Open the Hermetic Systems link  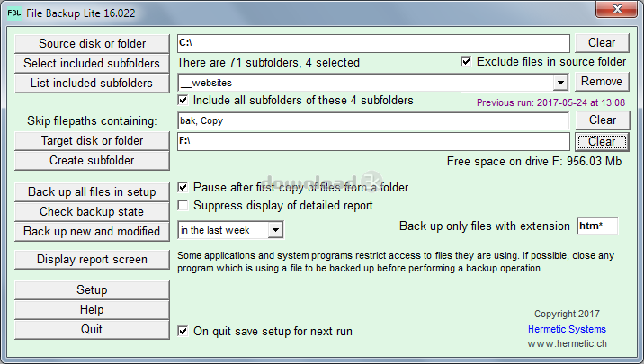(x=567, y=329)
